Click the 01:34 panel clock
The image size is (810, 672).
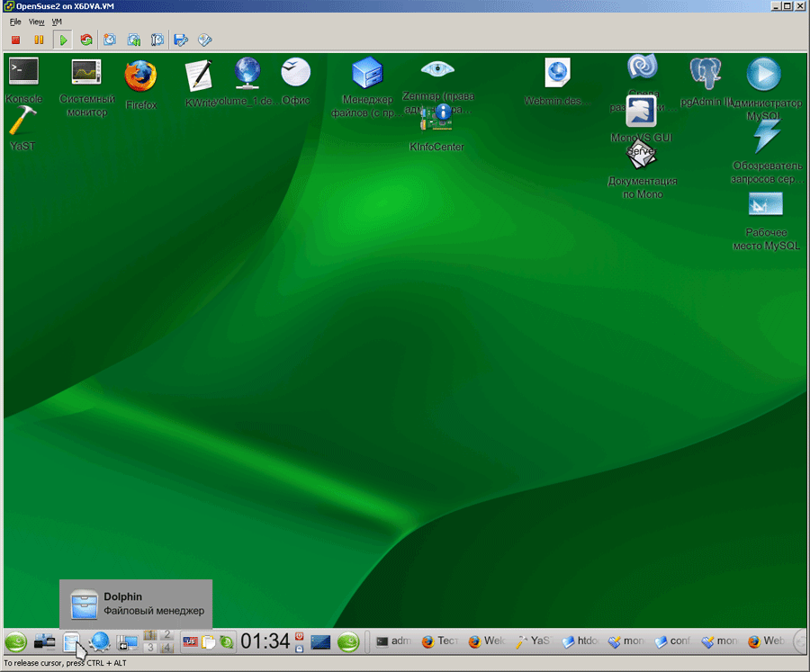click(x=265, y=641)
